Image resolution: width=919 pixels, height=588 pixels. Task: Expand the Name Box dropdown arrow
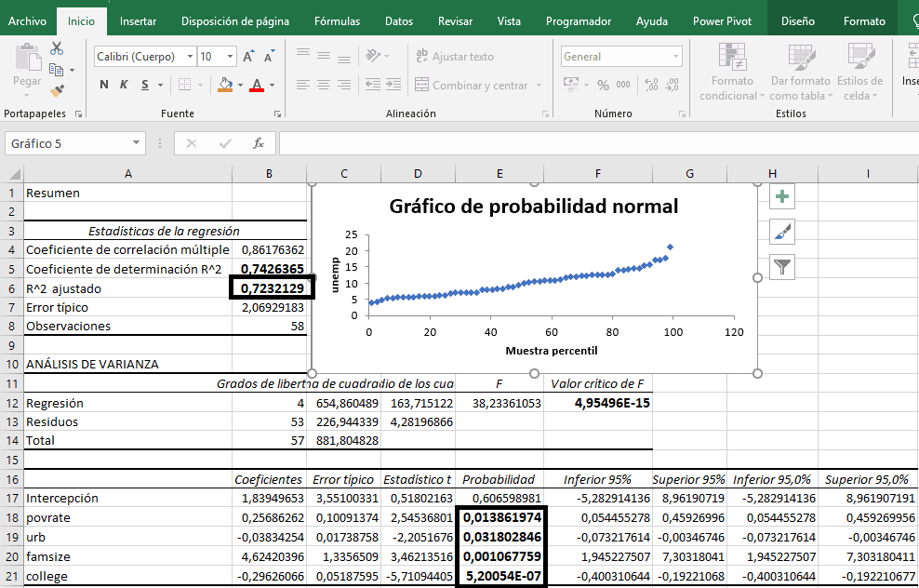click(137, 143)
